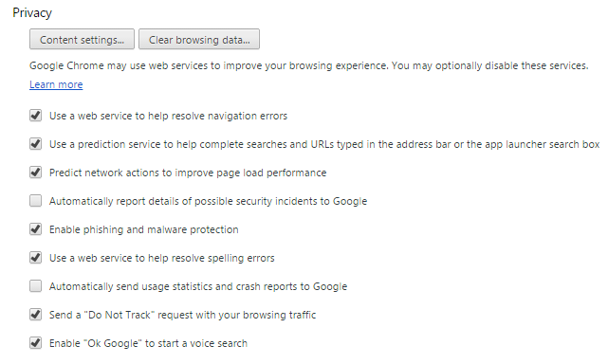
Task: Open the Content settings dialog
Action: [x=82, y=39]
